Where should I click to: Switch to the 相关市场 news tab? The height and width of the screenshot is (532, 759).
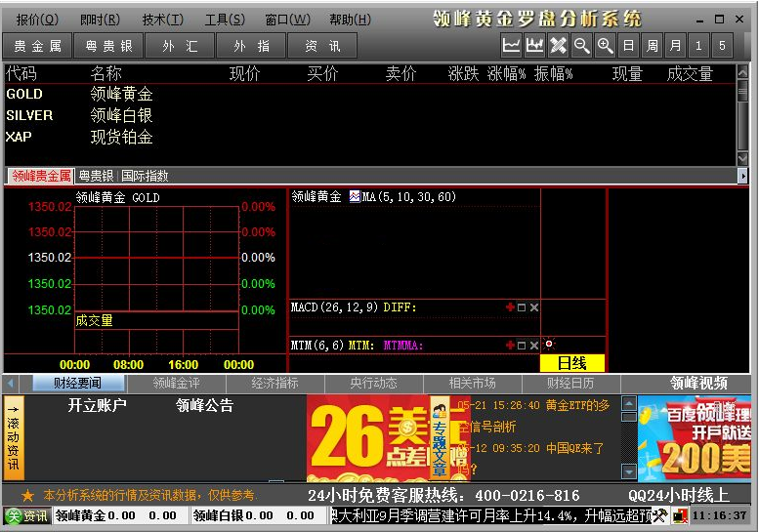coord(473,384)
